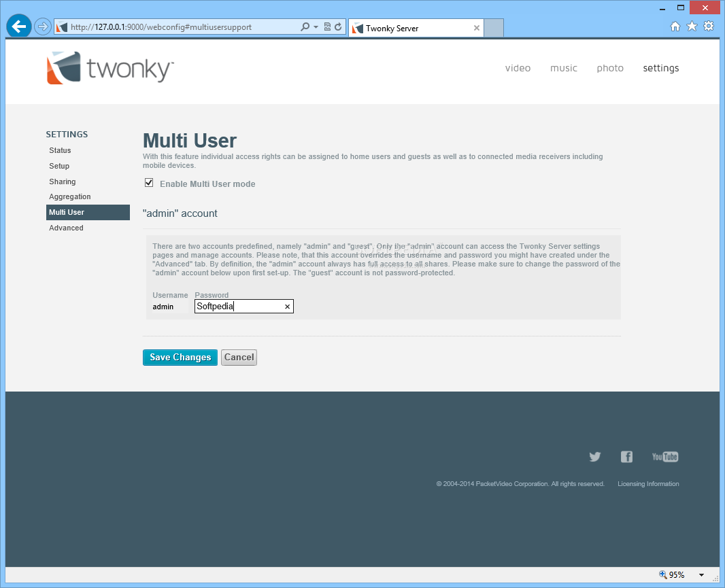Screen dimensions: 725x588
Task: Select Aggregation in settings sidebar
Action: click(70, 196)
